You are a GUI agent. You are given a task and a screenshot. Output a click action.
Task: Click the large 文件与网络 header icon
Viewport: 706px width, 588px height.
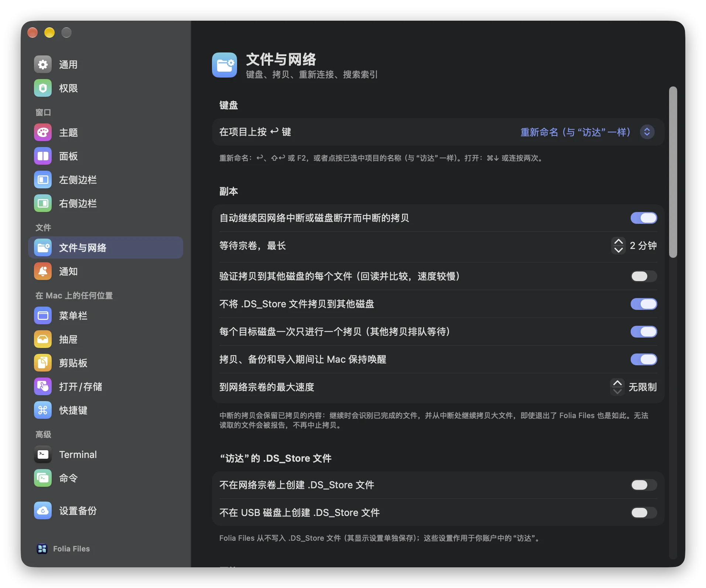[x=225, y=65]
